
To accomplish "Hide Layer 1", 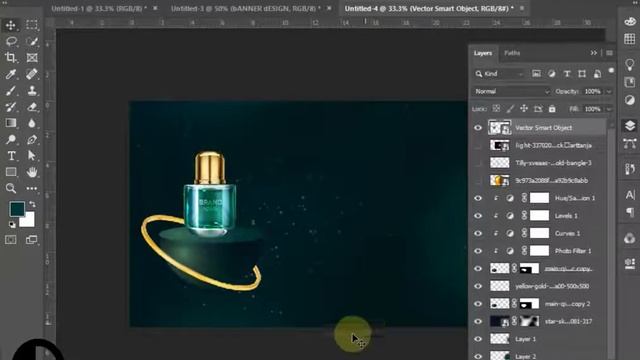I will click(x=478, y=339).
